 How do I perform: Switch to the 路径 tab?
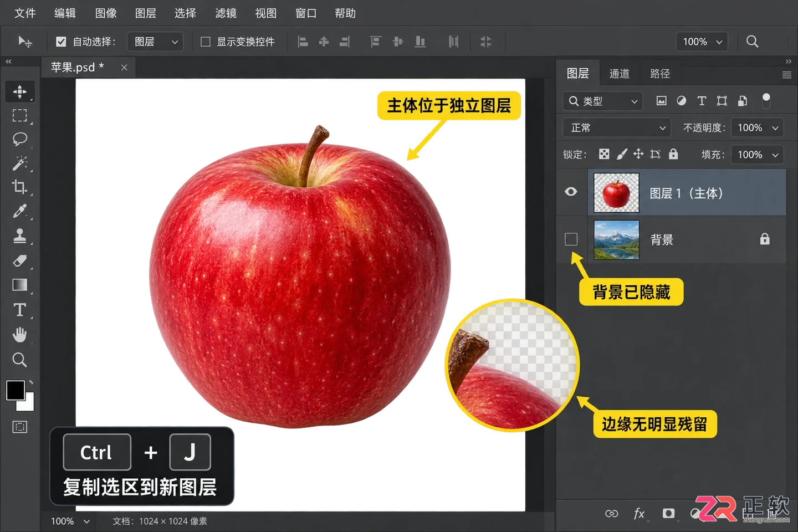660,74
